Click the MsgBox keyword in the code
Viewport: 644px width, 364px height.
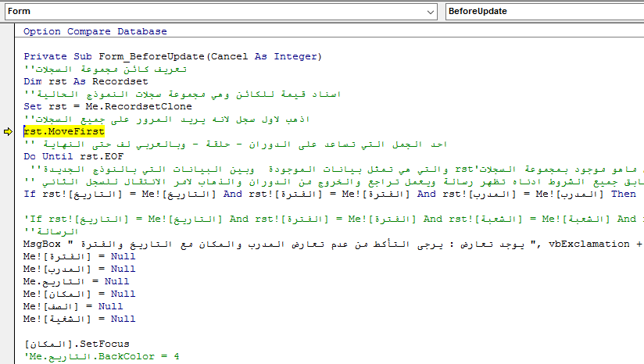pyautogui.click(x=39, y=244)
